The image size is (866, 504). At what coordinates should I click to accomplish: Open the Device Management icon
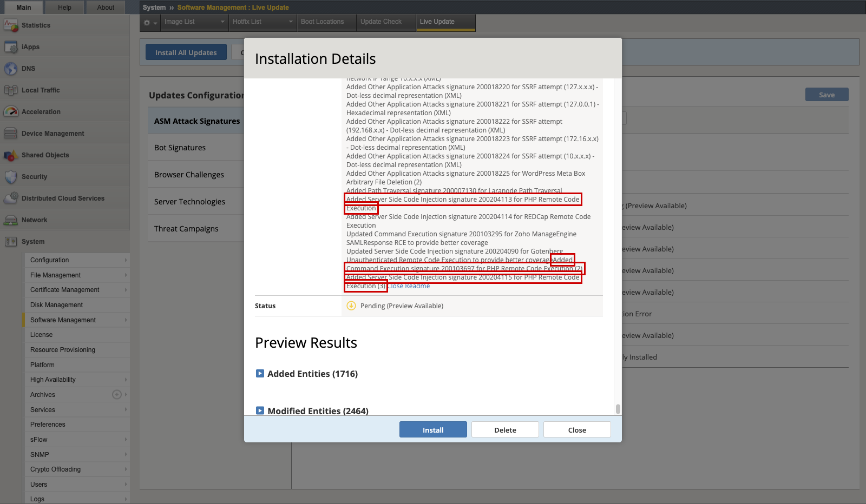click(x=11, y=134)
